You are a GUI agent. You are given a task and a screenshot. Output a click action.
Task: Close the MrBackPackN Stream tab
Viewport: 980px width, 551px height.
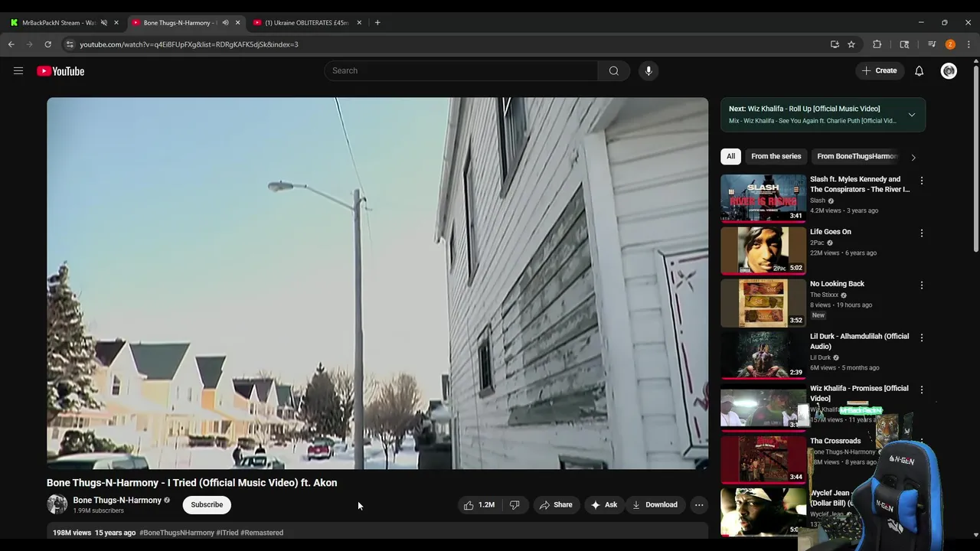(x=116, y=23)
